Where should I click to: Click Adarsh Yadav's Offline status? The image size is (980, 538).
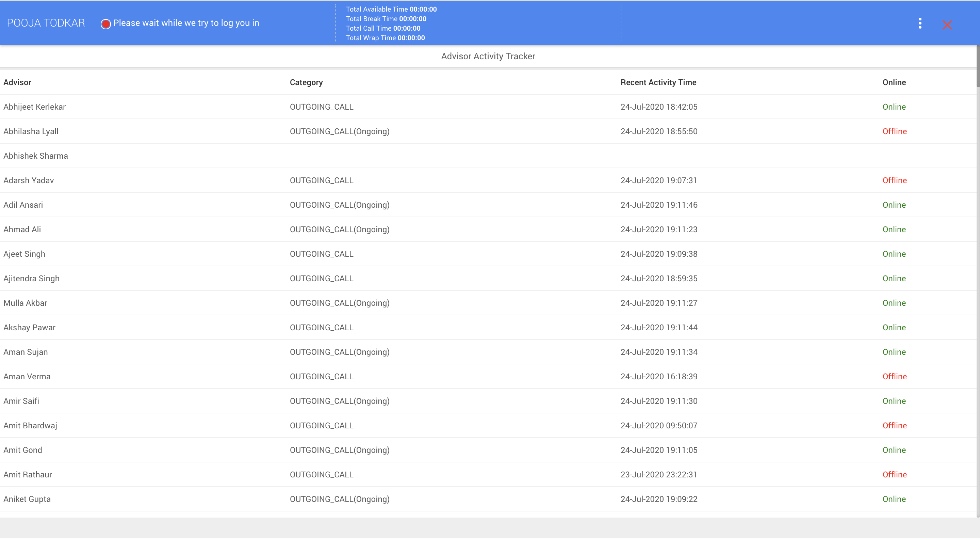(895, 180)
